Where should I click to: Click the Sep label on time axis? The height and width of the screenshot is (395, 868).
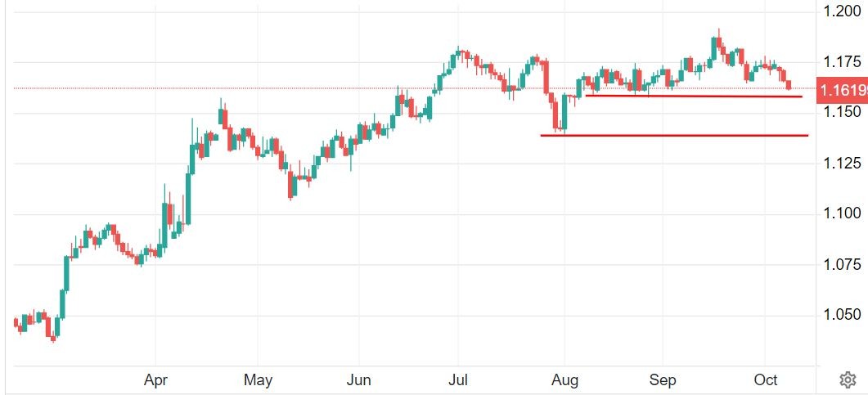[663, 380]
